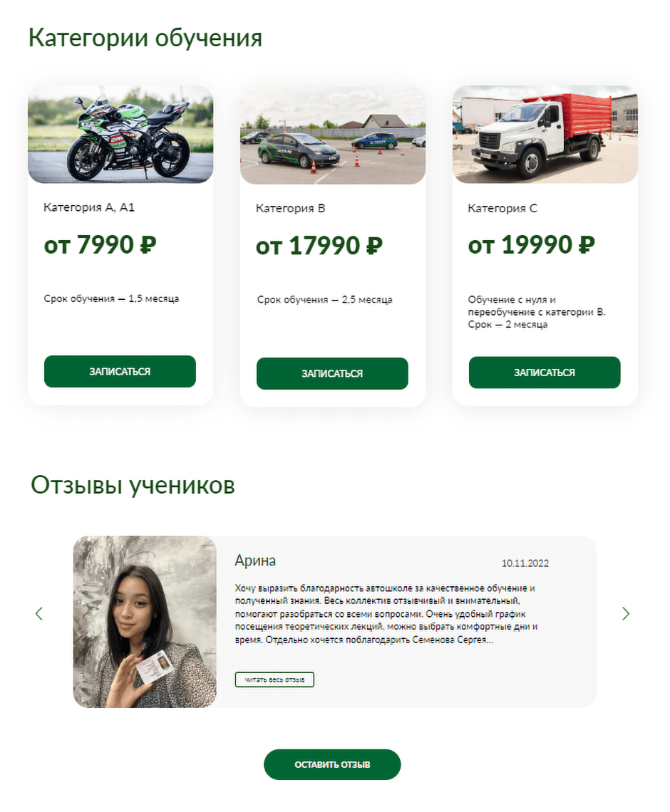Click the previous review arrow
The image size is (670, 812).
tap(39, 614)
